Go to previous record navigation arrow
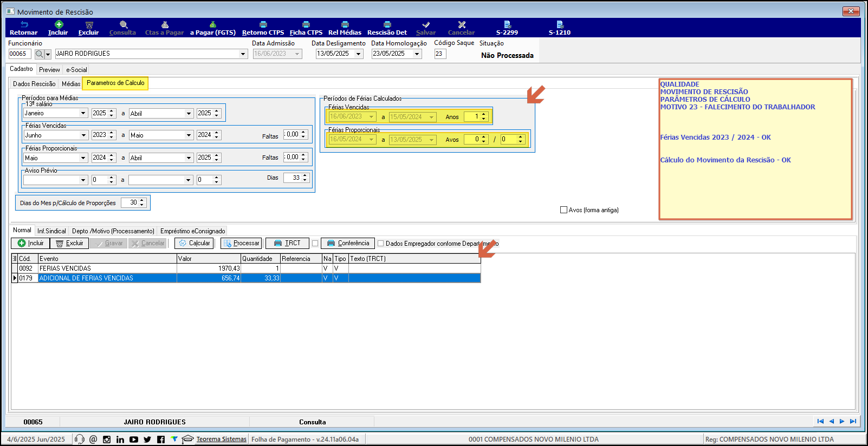868x446 pixels. point(831,421)
